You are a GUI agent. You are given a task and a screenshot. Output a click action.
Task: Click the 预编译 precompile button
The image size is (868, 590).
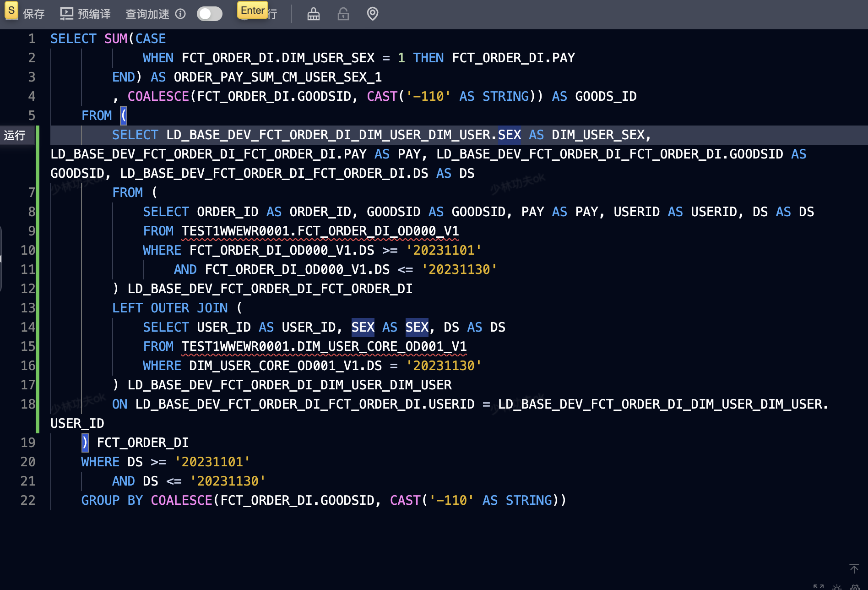(85, 14)
